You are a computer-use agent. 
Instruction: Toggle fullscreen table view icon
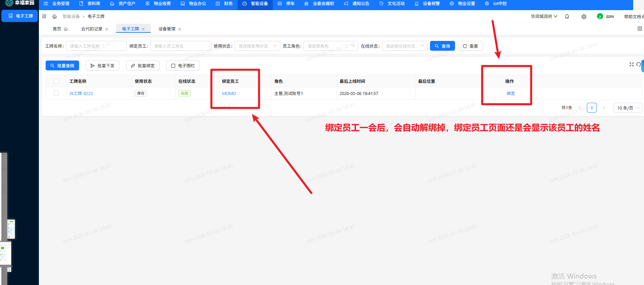[x=631, y=64]
